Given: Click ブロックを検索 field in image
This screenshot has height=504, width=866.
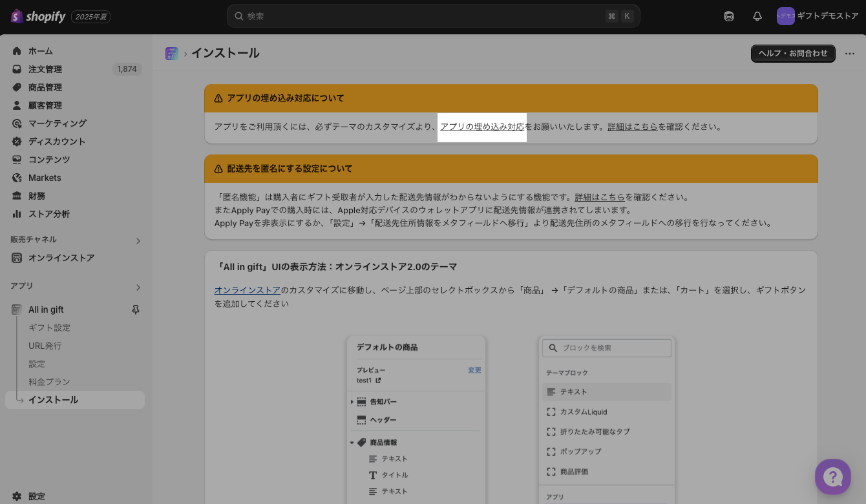Looking at the screenshot, I should click(x=607, y=348).
